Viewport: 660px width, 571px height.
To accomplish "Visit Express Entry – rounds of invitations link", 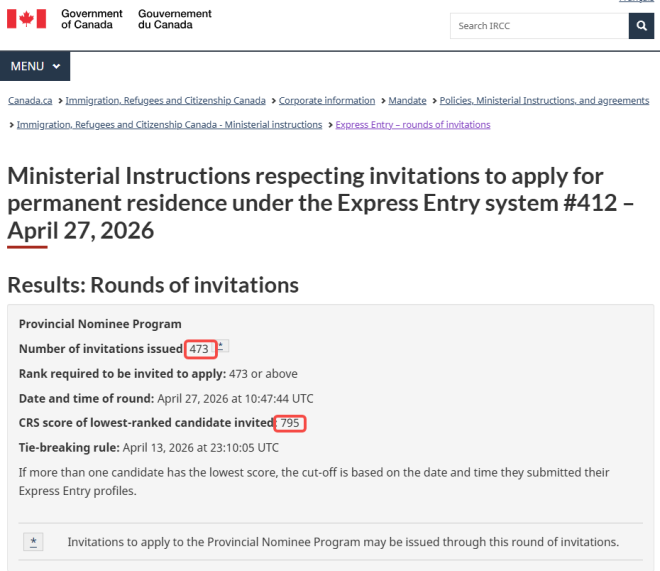I will click(413, 125).
